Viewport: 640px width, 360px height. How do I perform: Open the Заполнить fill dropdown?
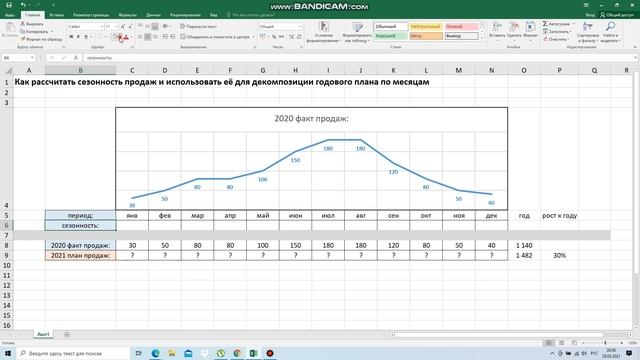point(558,32)
